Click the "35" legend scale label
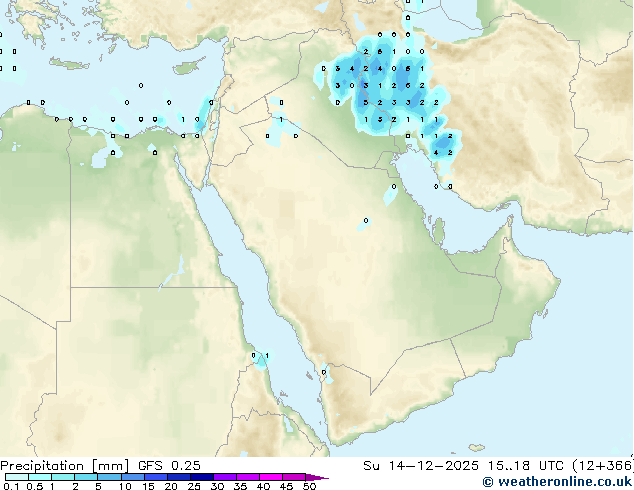This screenshot has height=490, width=634. click(x=240, y=486)
